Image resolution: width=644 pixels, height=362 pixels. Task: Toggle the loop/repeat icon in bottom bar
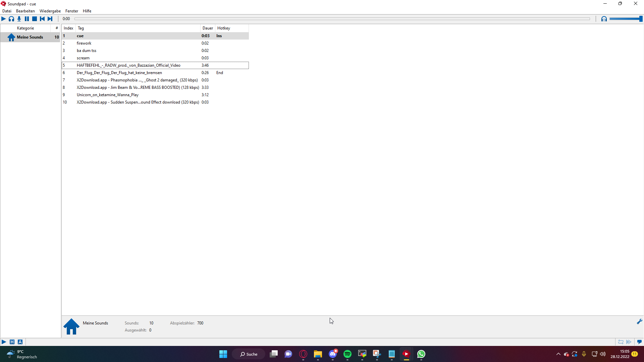[x=621, y=342]
